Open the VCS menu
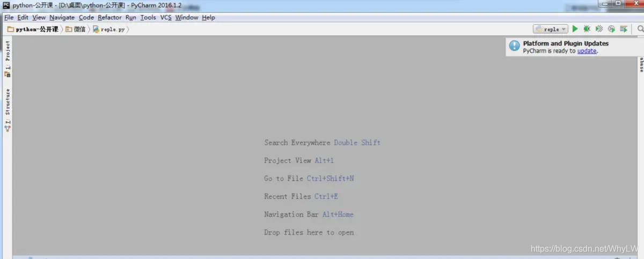This screenshot has width=644, height=259. coord(166,17)
